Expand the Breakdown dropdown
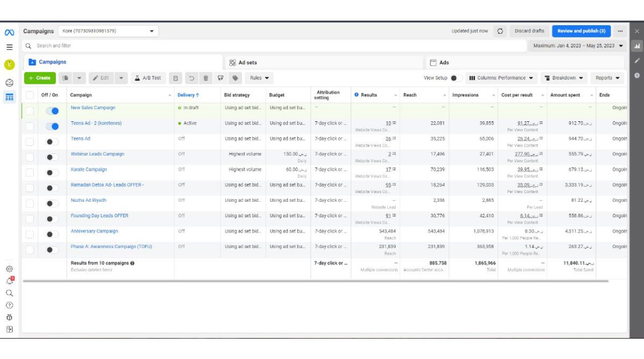644x359 pixels. pos(563,78)
